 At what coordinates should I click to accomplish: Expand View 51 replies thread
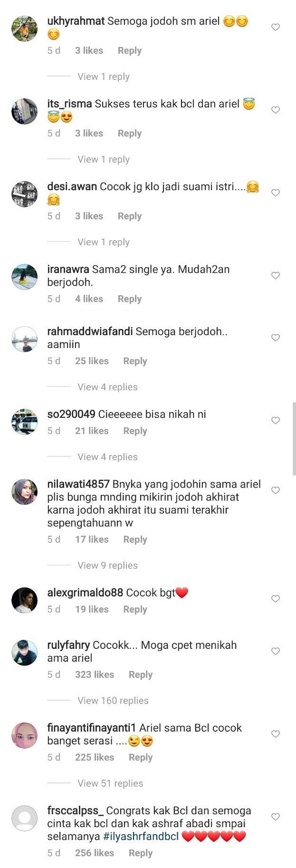(x=110, y=783)
